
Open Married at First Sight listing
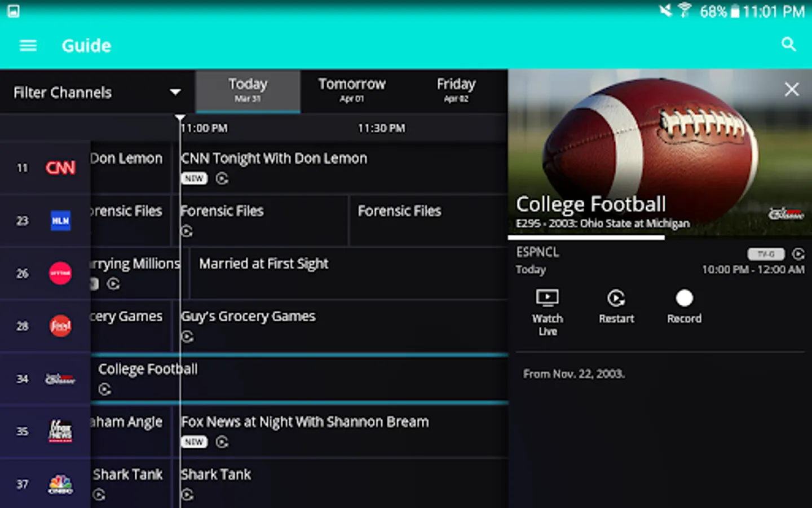coord(348,273)
